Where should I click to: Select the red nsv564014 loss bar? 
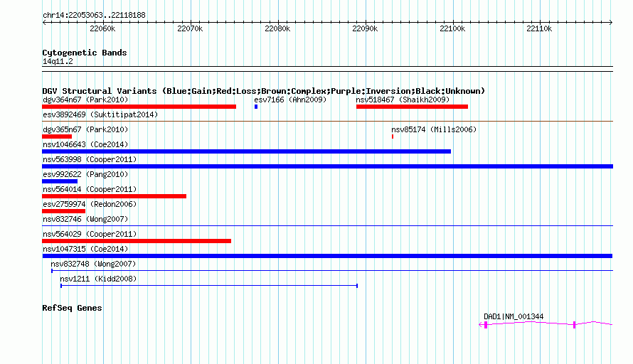tap(115, 196)
